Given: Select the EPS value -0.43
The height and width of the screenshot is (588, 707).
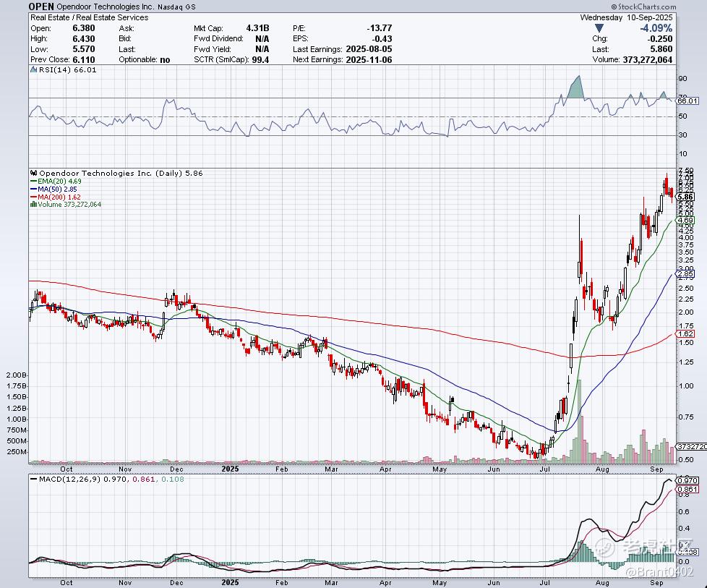Looking at the screenshot, I should coord(382,39).
